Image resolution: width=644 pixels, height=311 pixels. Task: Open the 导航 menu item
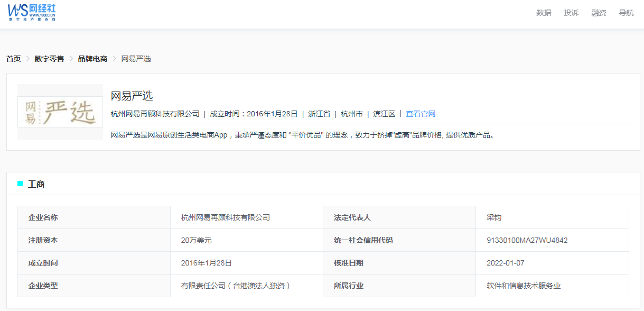point(626,13)
